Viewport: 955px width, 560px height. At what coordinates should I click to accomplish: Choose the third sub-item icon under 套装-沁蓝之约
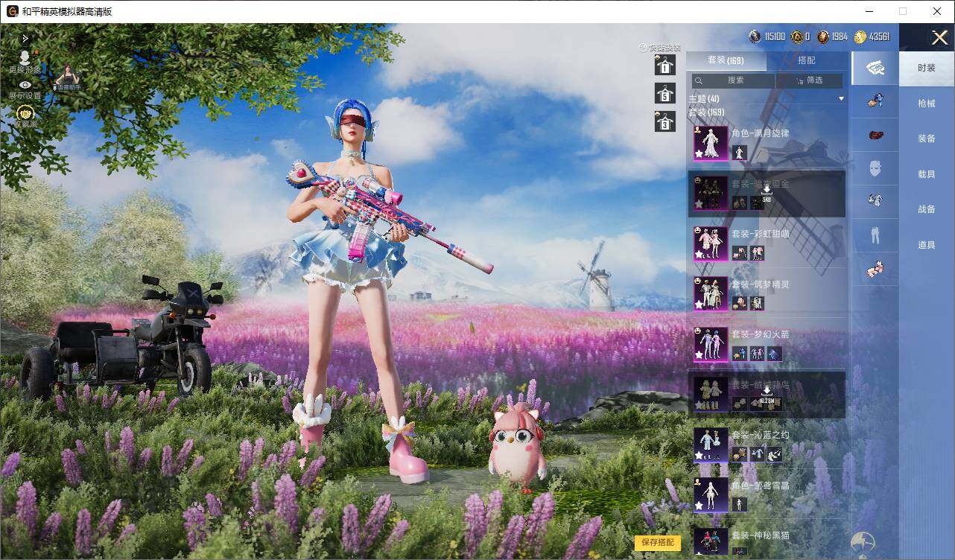tap(775, 454)
